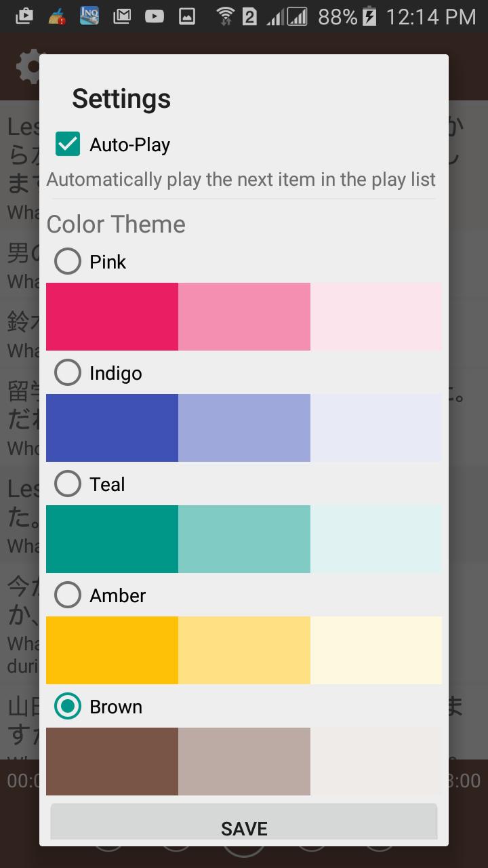The width and height of the screenshot is (488, 868).
Task: Click the medium indigo color swatch
Action: click(x=244, y=428)
